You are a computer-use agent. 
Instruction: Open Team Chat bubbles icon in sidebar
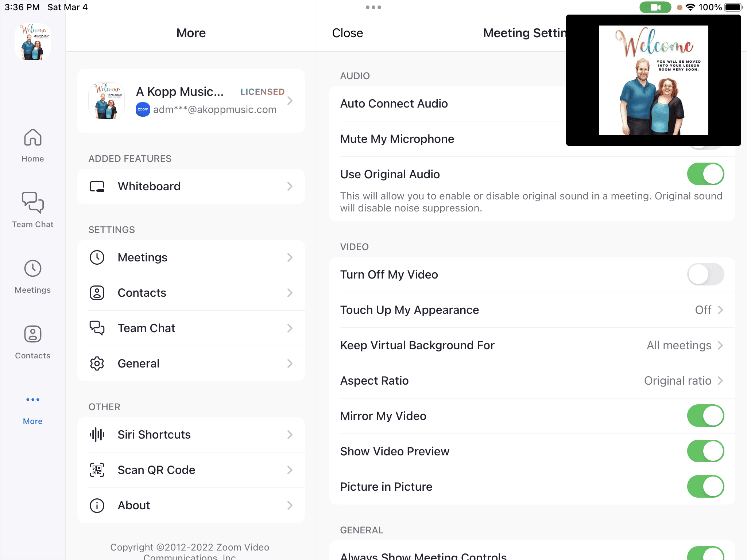[32, 202]
